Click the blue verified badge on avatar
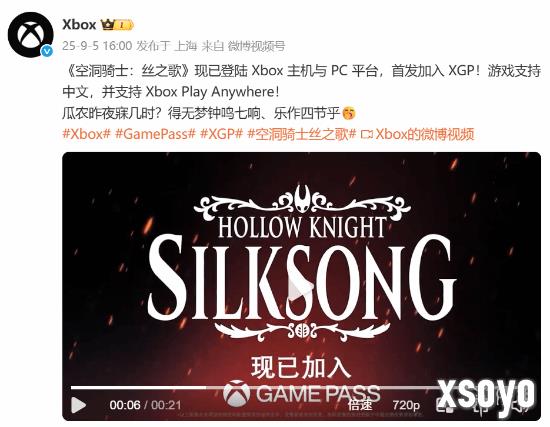The height and width of the screenshot is (427, 550). point(47,51)
